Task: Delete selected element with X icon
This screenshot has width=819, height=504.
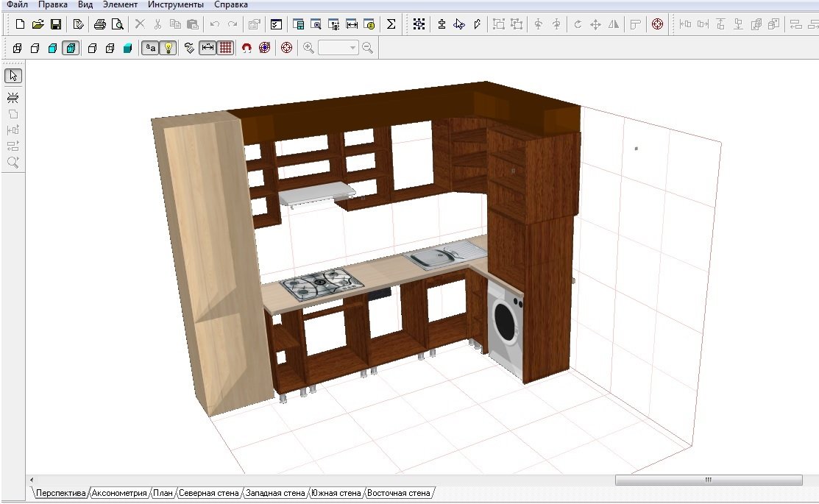Action: (x=140, y=24)
